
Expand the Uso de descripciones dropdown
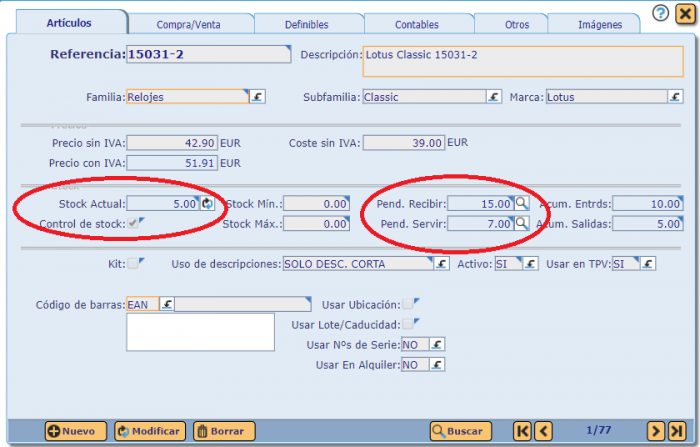point(441,264)
